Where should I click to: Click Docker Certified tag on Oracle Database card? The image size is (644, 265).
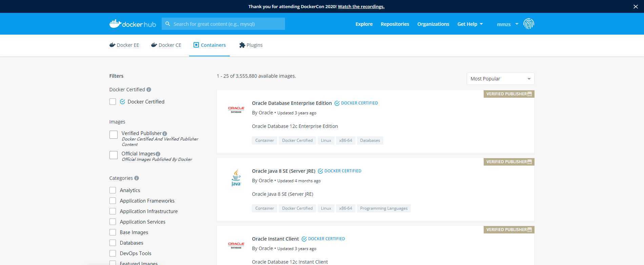(x=297, y=140)
